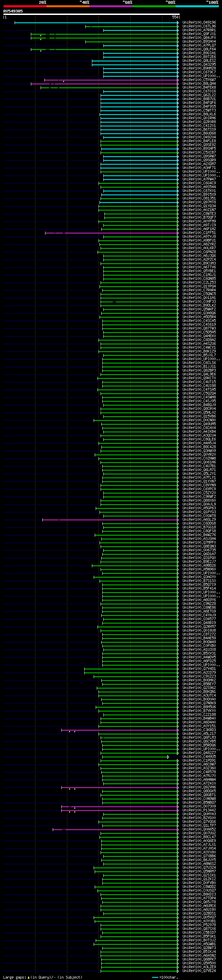The height and width of the screenshot is (980, 222).
Task: Select the UniRef100_B9GIA1 label
Action: coord(199,53)
